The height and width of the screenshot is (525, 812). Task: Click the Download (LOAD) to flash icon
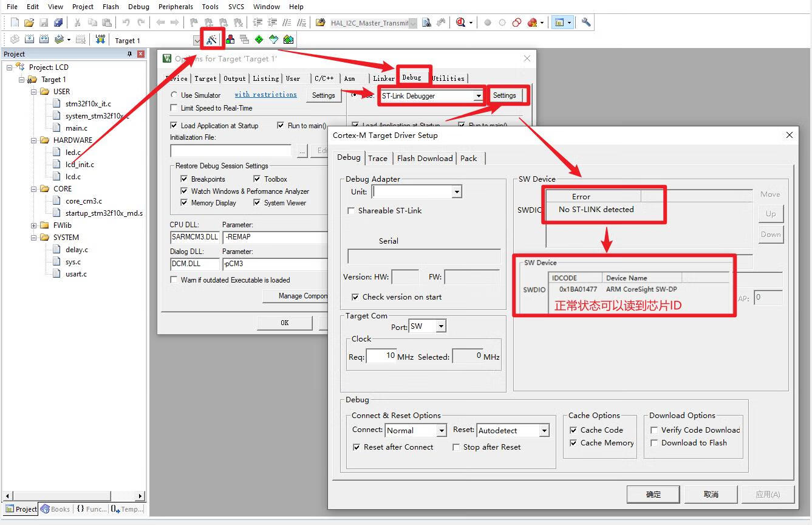(x=100, y=40)
